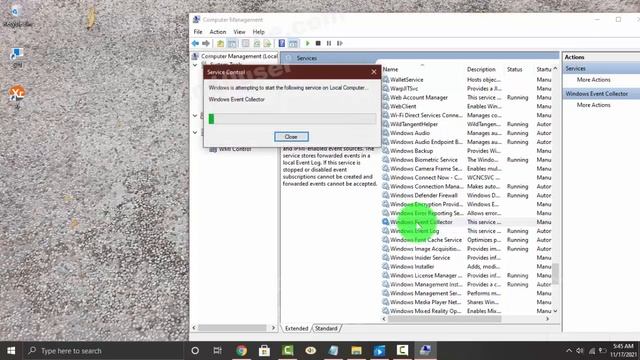This screenshot has width=640, height=360.
Task: Click the Service Control progress bar
Action: [x=292, y=119]
